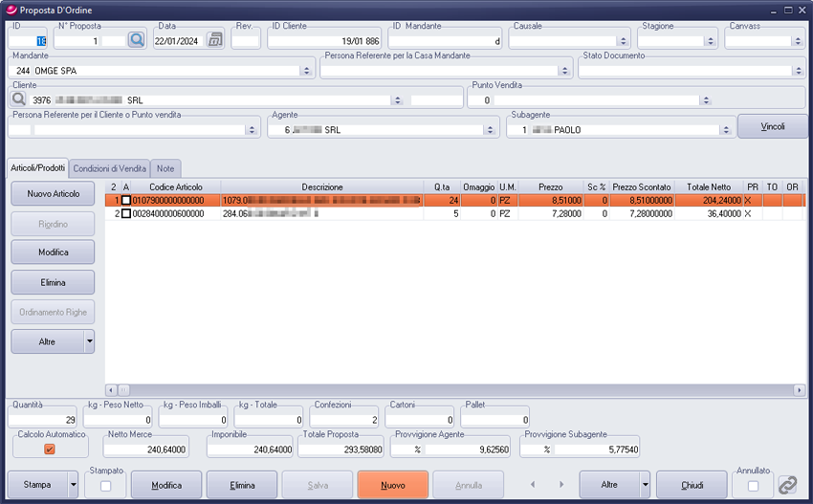Open the Note tab

point(165,168)
